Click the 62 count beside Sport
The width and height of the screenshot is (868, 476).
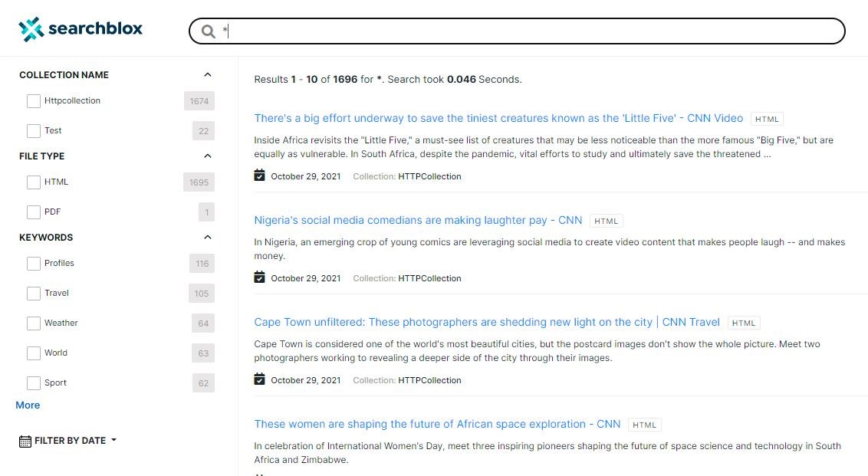[x=203, y=383]
